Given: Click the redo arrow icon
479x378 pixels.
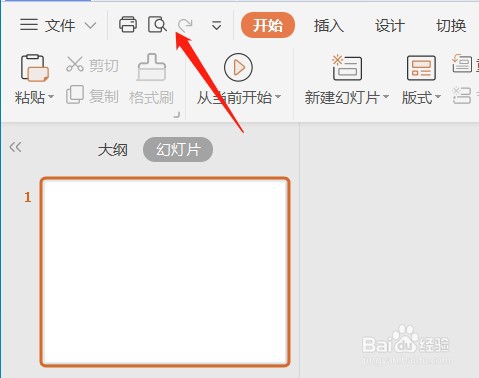Looking at the screenshot, I should pos(185,25).
